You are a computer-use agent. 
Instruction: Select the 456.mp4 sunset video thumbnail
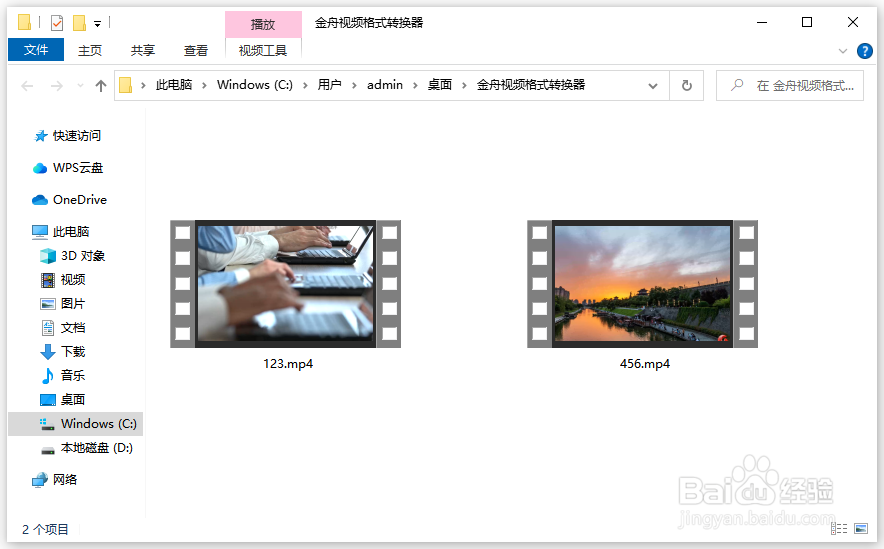(642, 284)
